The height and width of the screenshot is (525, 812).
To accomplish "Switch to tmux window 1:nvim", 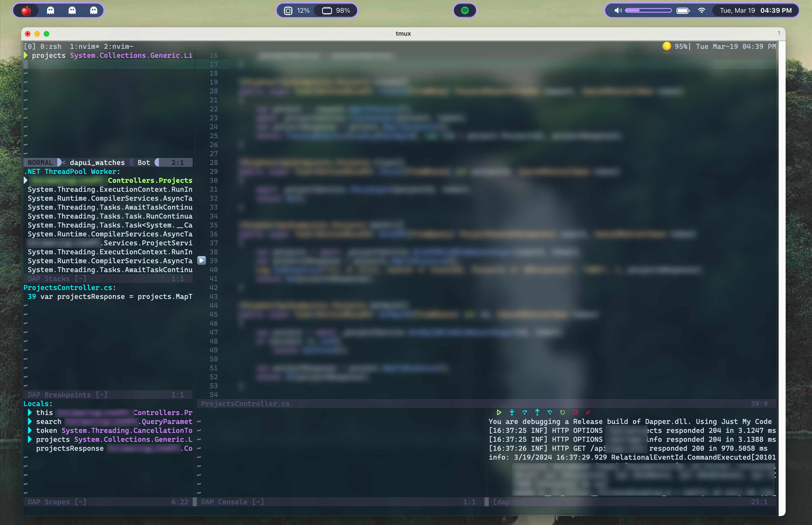I will pos(85,46).
